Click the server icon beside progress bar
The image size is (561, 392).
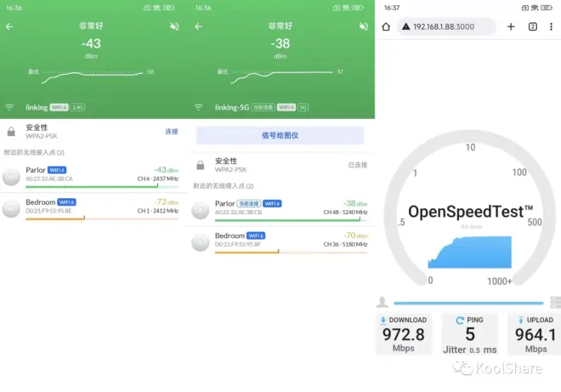point(556,302)
